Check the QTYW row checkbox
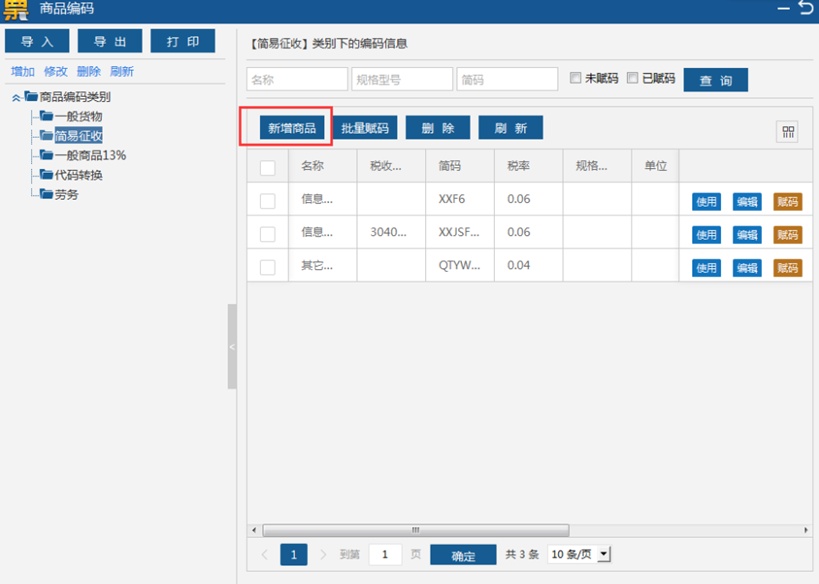This screenshot has width=819, height=584. pyautogui.click(x=267, y=267)
